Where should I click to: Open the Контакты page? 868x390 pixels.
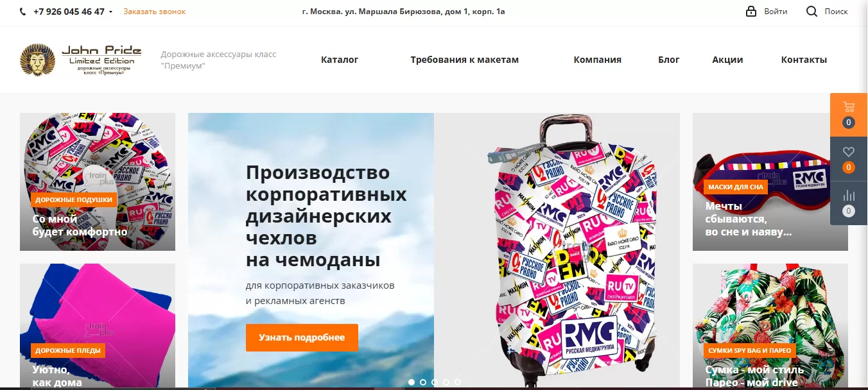tap(804, 60)
